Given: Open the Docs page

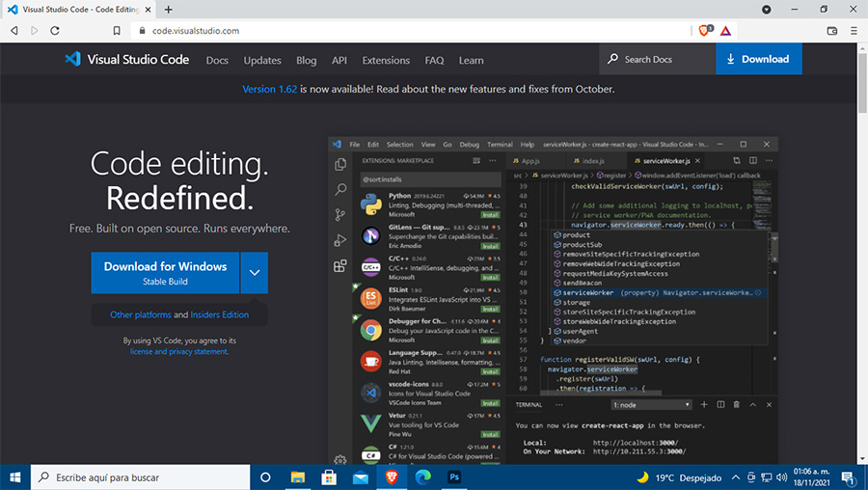Looking at the screenshot, I should click(x=217, y=61).
